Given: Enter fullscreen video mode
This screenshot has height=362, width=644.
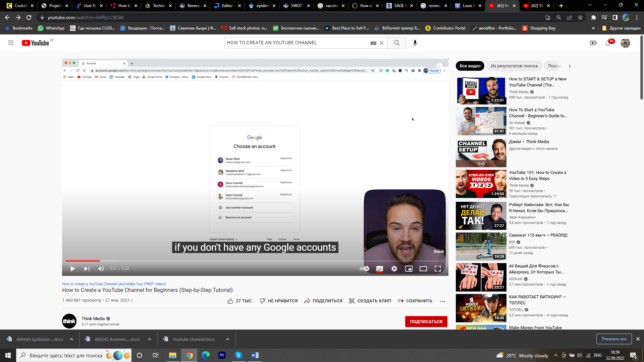Looking at the screenshot, I should [437, 268].
